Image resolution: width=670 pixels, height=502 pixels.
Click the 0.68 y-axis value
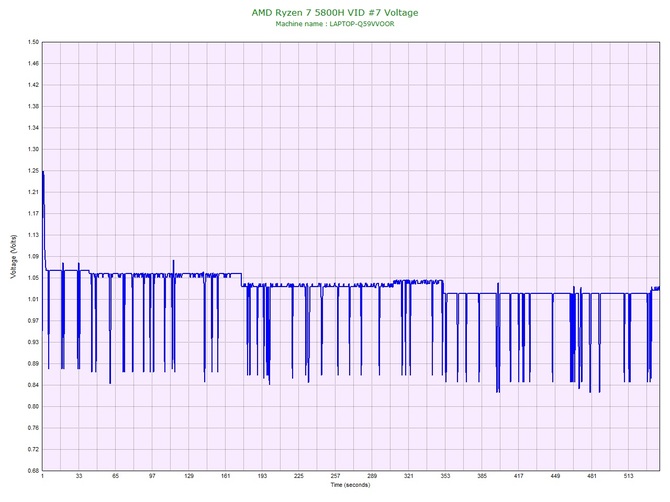[x=33, y=471]
